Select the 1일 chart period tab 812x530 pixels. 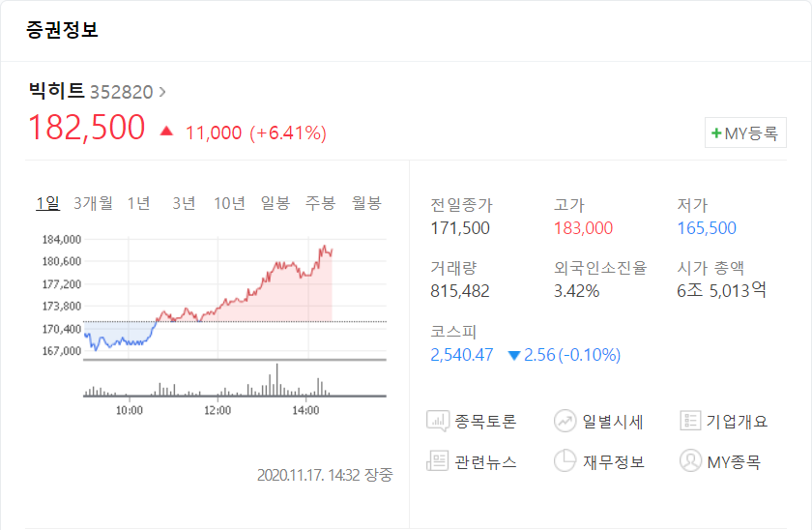pos(47,203)
